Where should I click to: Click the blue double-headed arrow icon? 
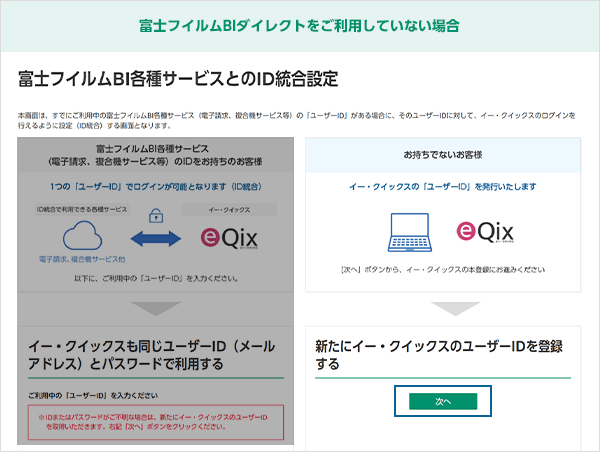(156, 239)
